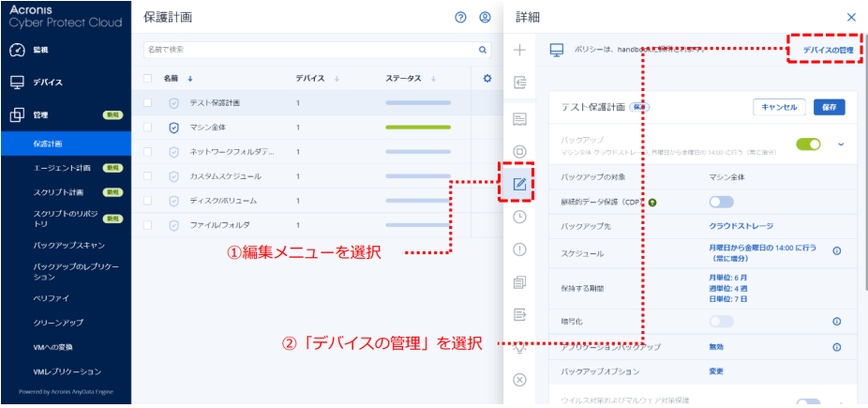
Task: Open the help question mark icon
Action: (x=460, y=17)
